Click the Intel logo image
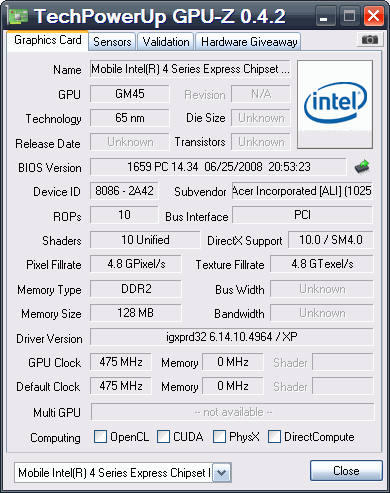 pyautogui.click(x=335, y=104)
